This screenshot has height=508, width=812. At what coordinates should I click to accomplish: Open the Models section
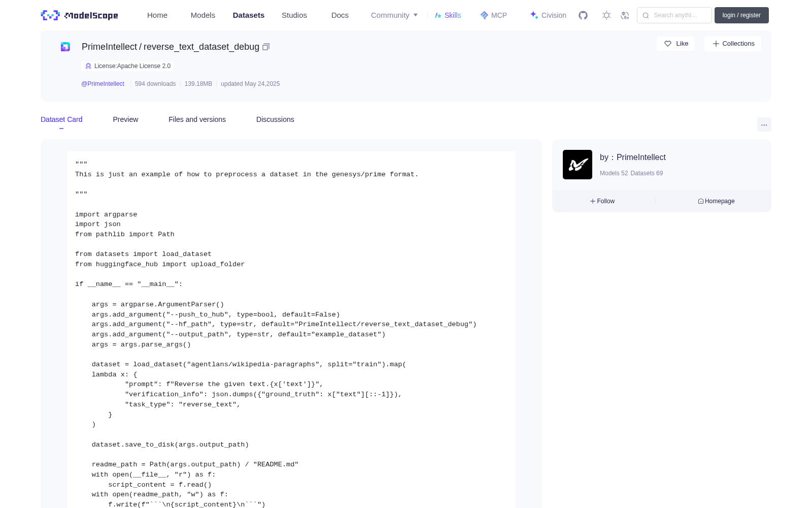(203, 15)
